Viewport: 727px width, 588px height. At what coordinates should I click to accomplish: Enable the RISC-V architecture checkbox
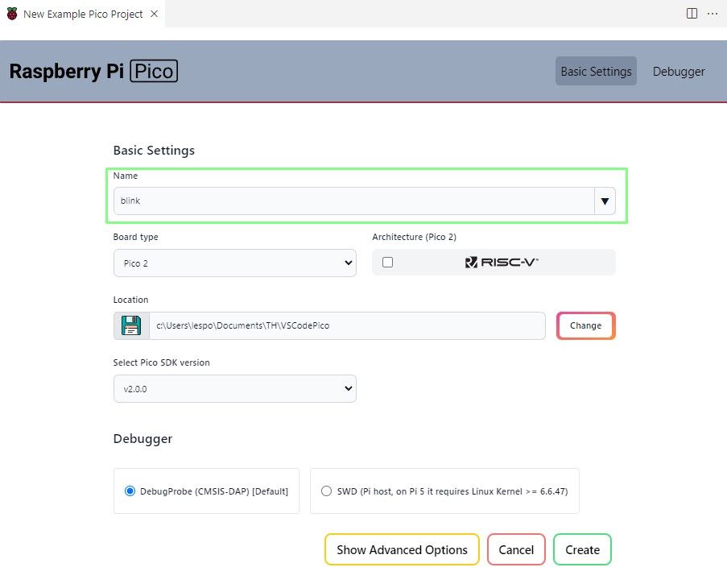coord(387,261)
